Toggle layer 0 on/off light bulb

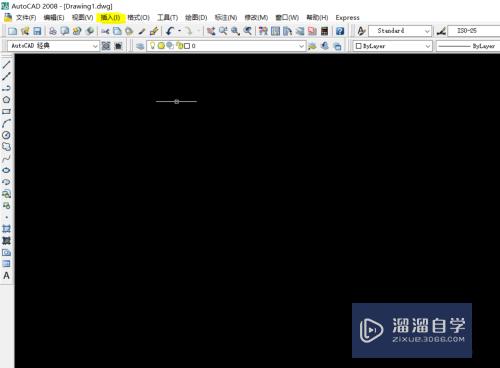(152, 46)
